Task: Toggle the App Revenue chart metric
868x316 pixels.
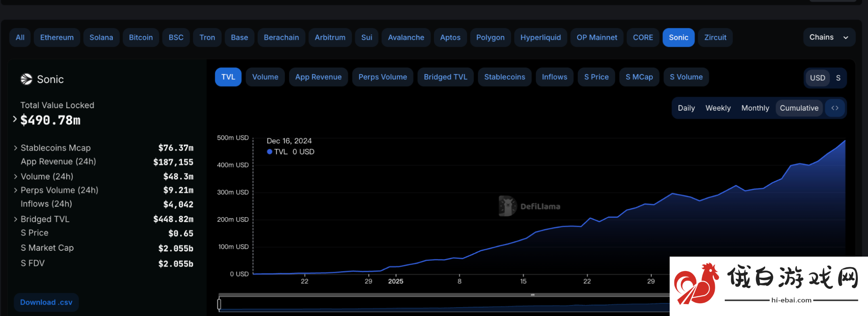Action: [x=318, y=77]
